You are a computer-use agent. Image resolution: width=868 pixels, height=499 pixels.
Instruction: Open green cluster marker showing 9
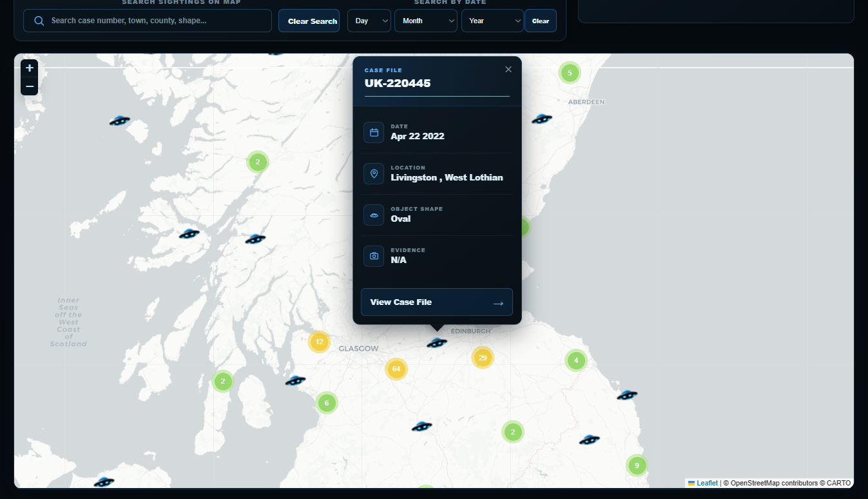click(x=637, y=465)
